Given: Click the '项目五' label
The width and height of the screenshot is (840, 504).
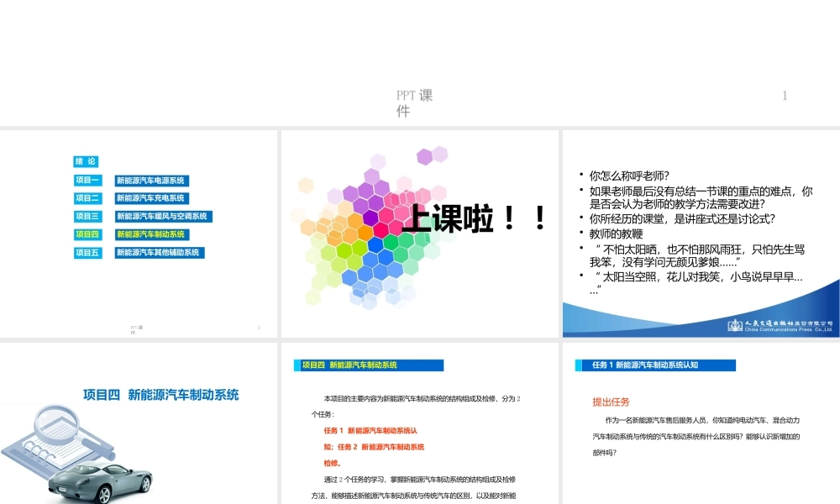Looking at the screenshot, I should pos(87,252).
